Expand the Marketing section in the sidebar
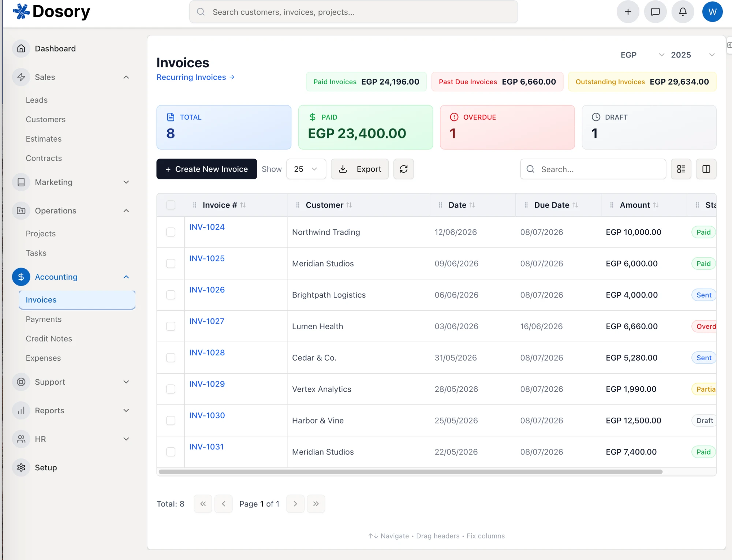The height and width of the screenshot is (560, 732). coord(72,182)
